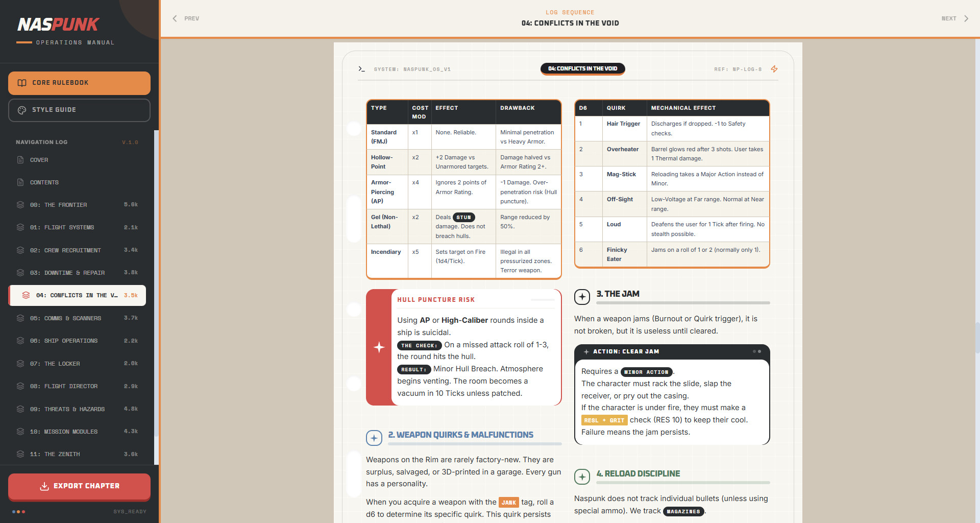Click the Finicky Eater quirk cell
This screenshot has height=523, width=980.
click(624, 254)
